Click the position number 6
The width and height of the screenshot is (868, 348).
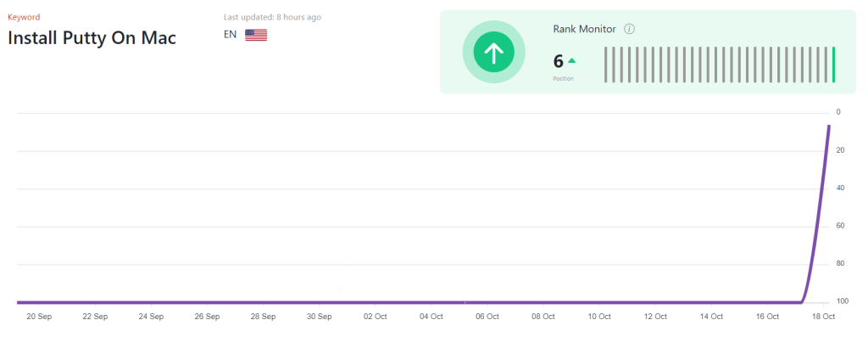click(558, 61)
